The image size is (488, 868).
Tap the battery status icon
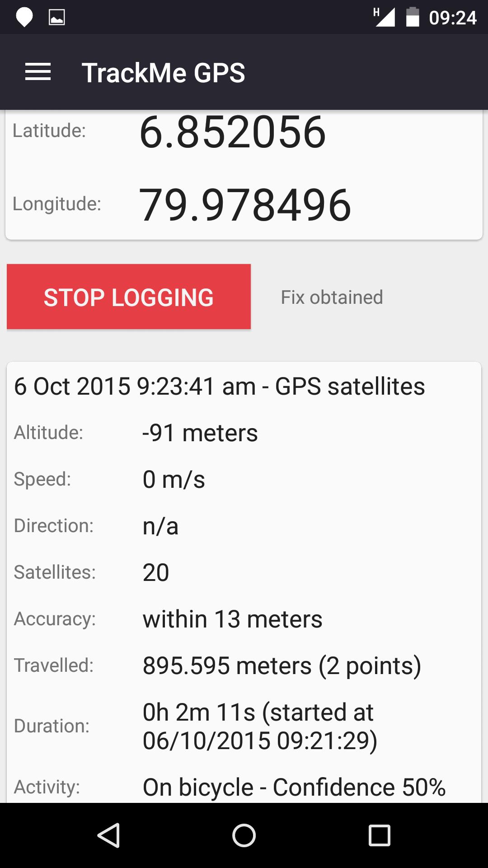[x=413, y=18]
